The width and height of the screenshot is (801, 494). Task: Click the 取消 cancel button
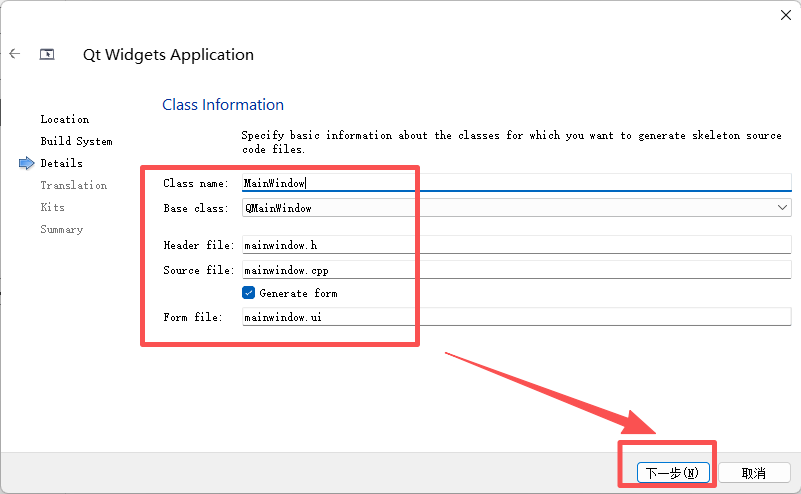tap(754, 473)
